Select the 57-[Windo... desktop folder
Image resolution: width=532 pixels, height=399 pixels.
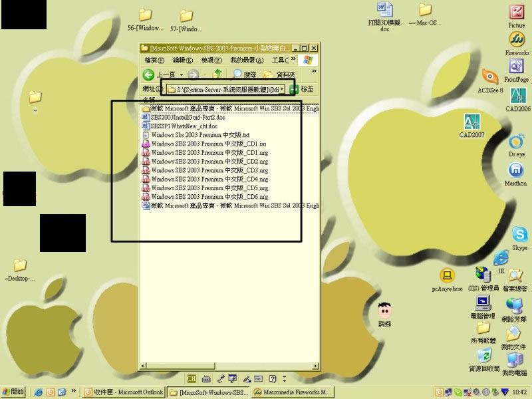pos(186,21)
